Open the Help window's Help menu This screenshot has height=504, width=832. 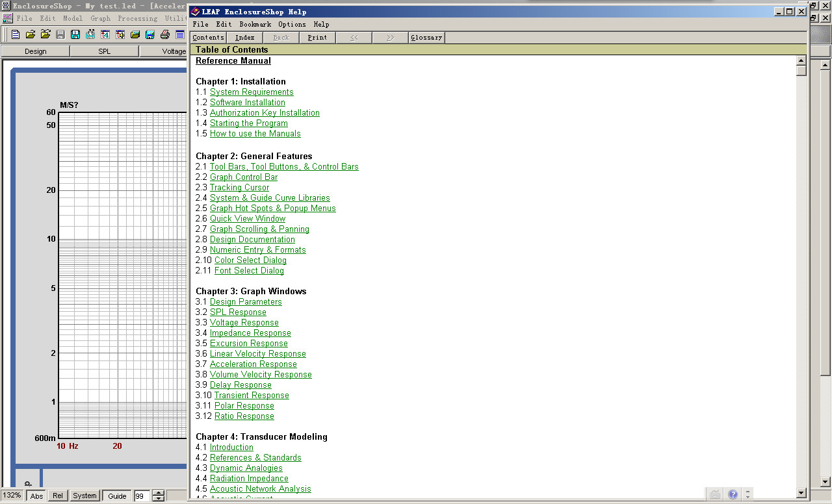coord(321,24)
